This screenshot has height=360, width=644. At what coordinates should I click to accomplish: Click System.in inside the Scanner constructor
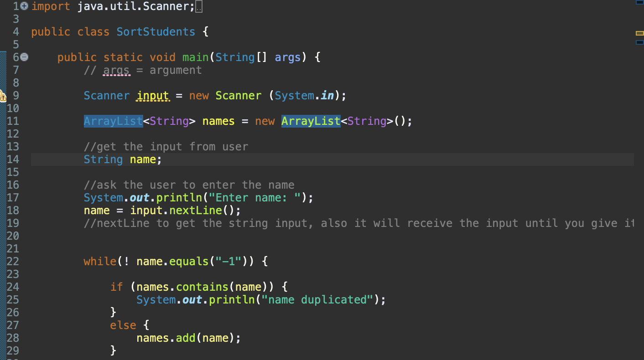[x=304, y=95]
